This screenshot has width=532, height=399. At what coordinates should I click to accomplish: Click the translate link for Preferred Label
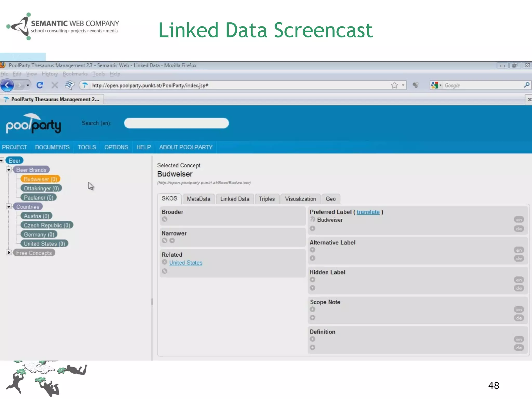click(x=368, y=212)
